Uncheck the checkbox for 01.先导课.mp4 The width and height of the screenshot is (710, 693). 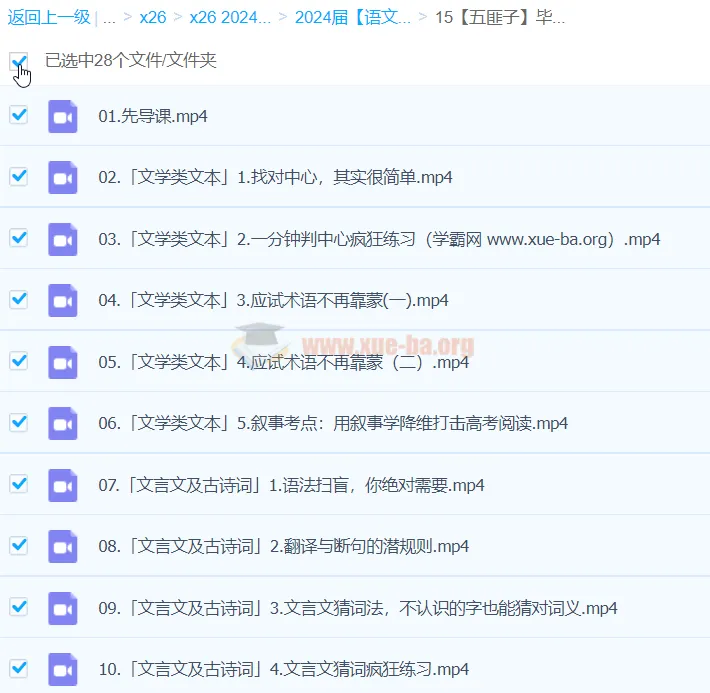click(x=18, y=115)
